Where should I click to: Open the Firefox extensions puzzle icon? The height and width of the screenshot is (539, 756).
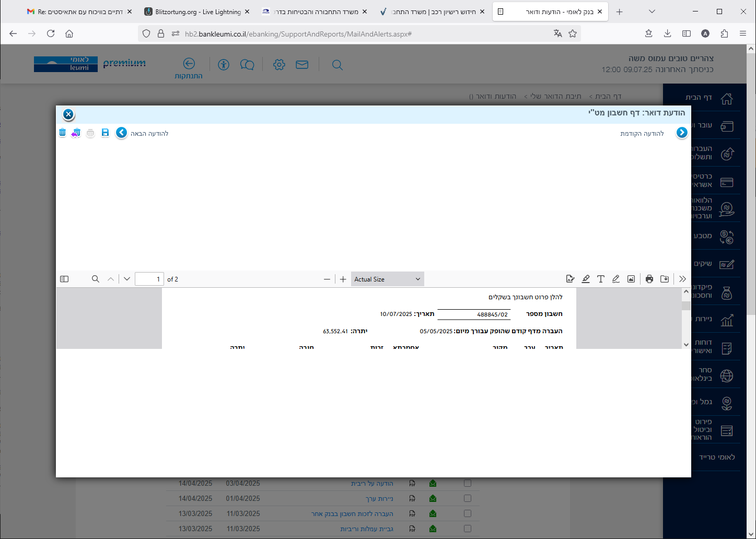coord(724,33)
